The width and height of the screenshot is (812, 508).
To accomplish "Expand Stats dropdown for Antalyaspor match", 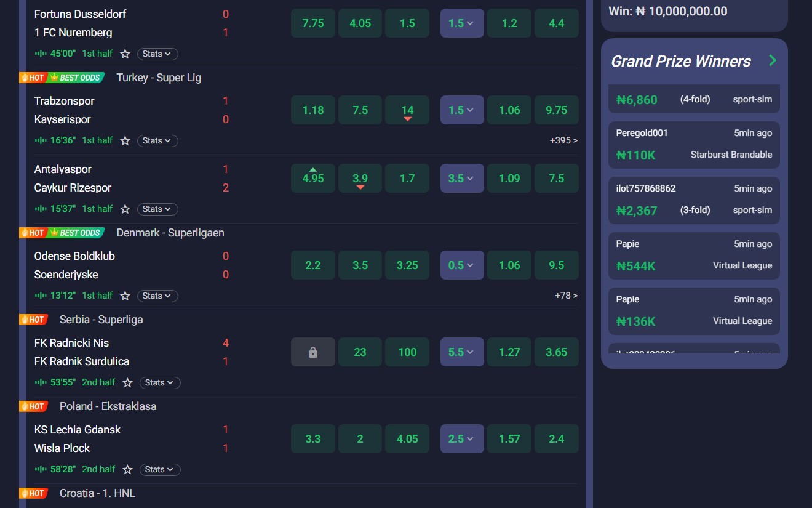I will tap(157, 209).
